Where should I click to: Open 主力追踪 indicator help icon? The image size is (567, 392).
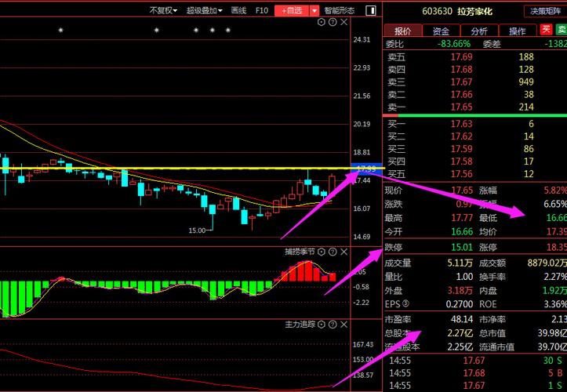[x=333, y=325]
